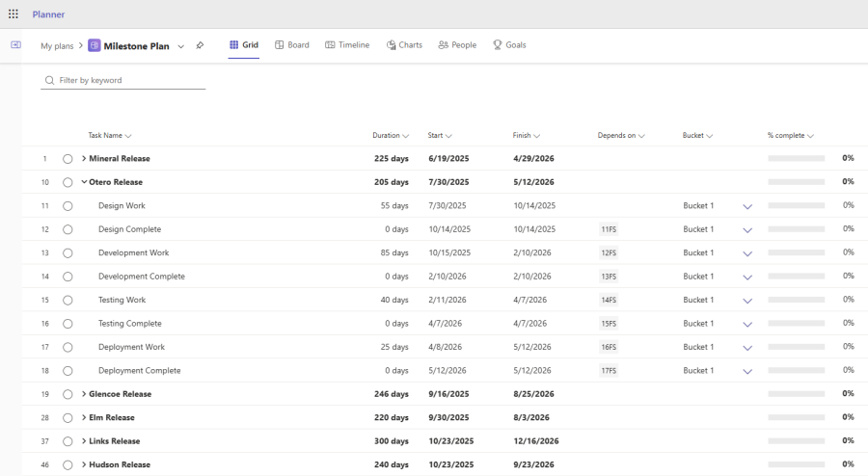Image resolution: width=868 pixels, height=476 pixels.
Task: Expand the Hudson Release group
Action: [84, 464]
